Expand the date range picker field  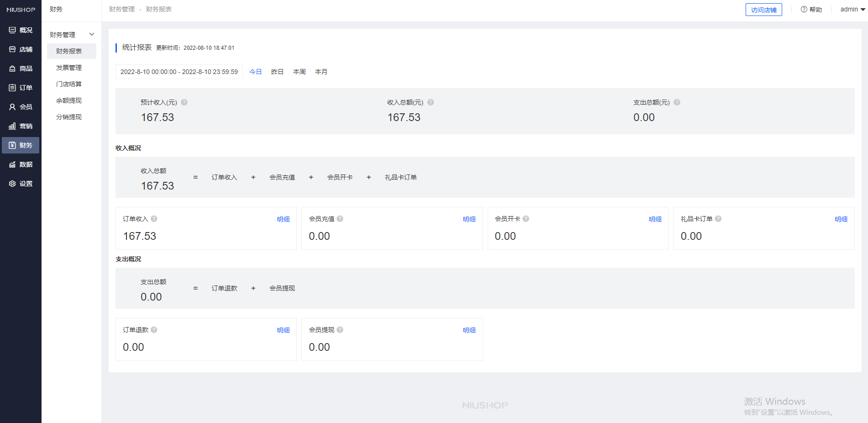point(179,71)
